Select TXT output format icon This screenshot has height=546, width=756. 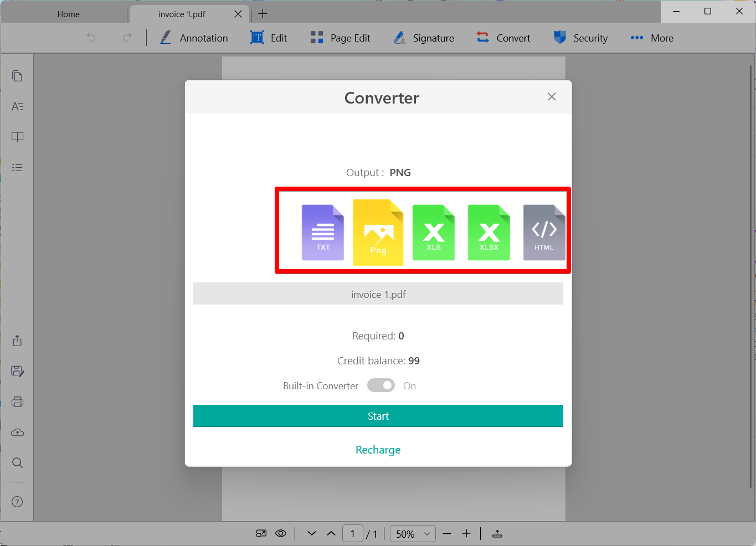tap(323, 233)
